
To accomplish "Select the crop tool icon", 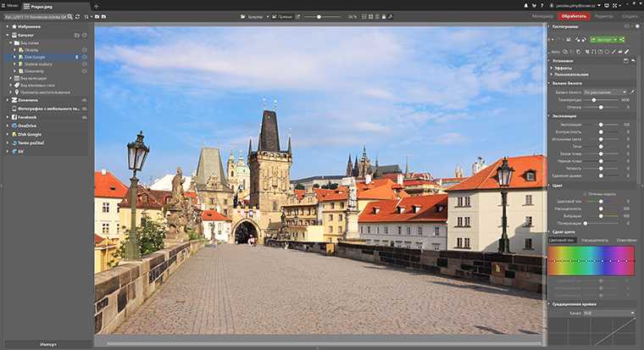I will click(587, 52).
